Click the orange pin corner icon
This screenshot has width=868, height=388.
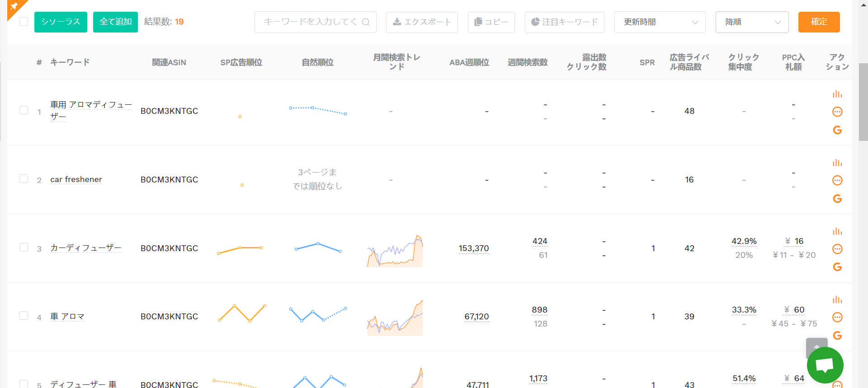click(x=15, y=7)
